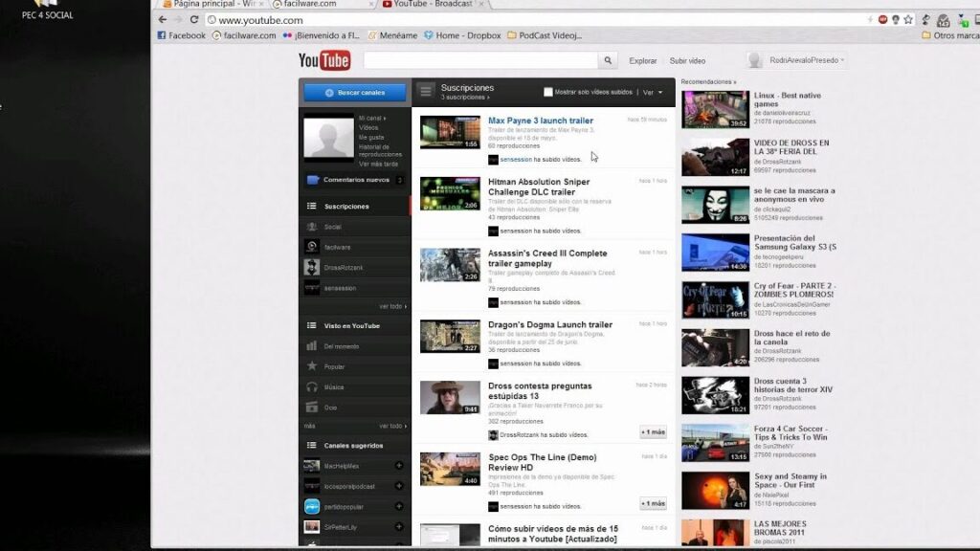980x551 pixels.
Task: Click the Facebook bookmark icon
Action: pyautogui.click(x=162, y=35)
